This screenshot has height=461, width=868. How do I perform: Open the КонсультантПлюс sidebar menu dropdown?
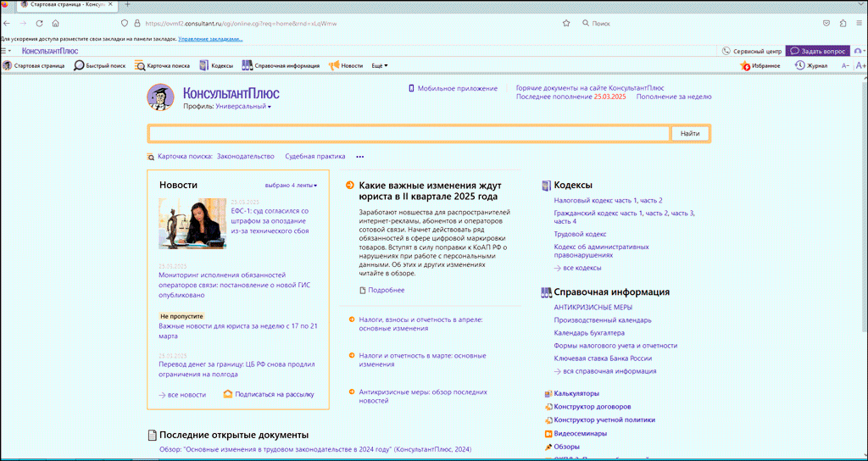point(6,51)
